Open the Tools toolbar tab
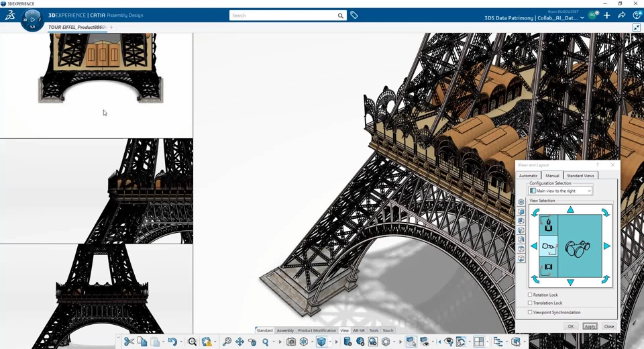 pyautogui.click(x=374, y=330)
